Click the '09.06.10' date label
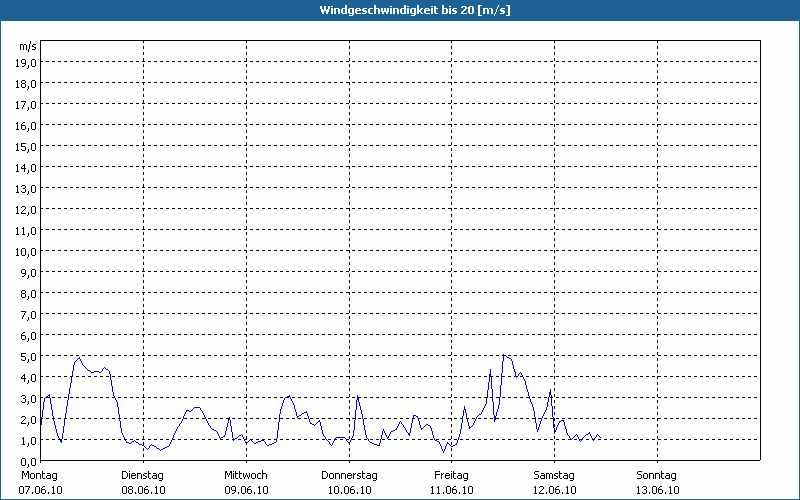 (x=246, y=490)
